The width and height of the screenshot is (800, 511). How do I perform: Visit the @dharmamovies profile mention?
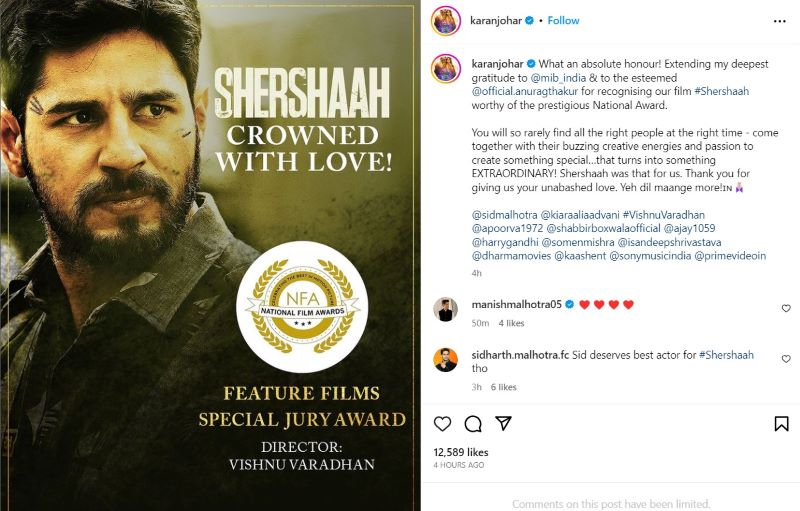click(511, 256)
